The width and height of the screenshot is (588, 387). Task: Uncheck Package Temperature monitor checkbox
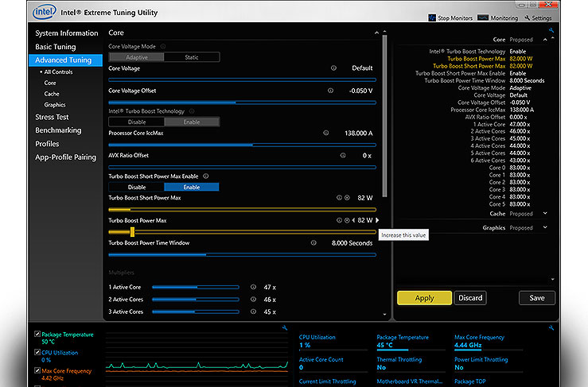pos(37,334)
